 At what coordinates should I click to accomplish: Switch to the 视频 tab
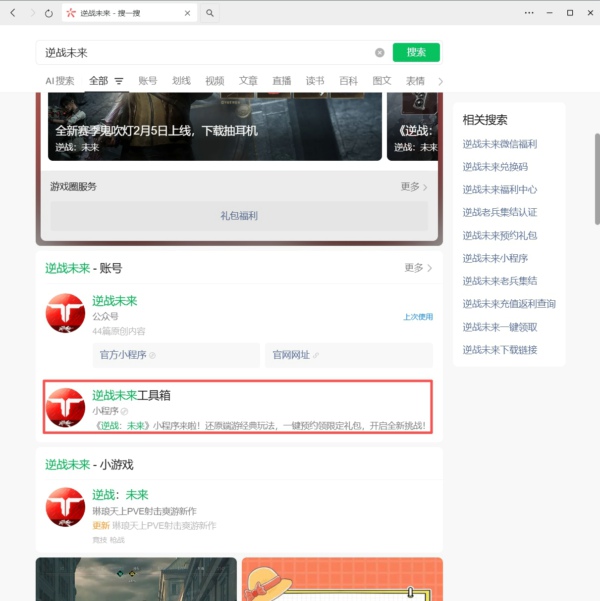coord(214,81)
